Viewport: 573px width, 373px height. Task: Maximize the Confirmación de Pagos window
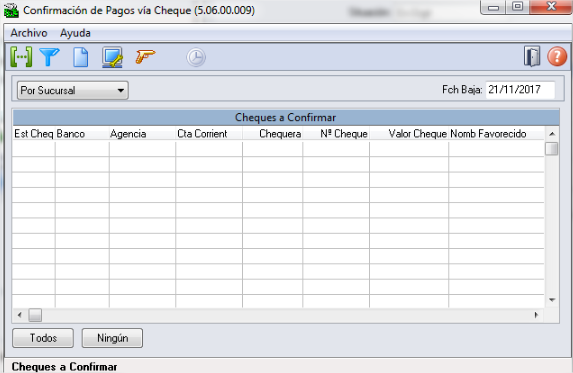(517, 7)
